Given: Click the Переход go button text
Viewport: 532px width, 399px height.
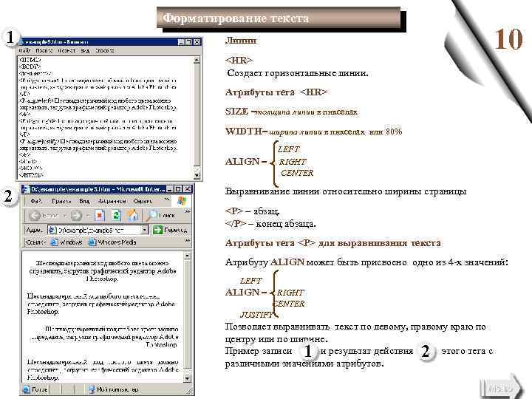Looking at the screenshot, I should pos(175,230).
